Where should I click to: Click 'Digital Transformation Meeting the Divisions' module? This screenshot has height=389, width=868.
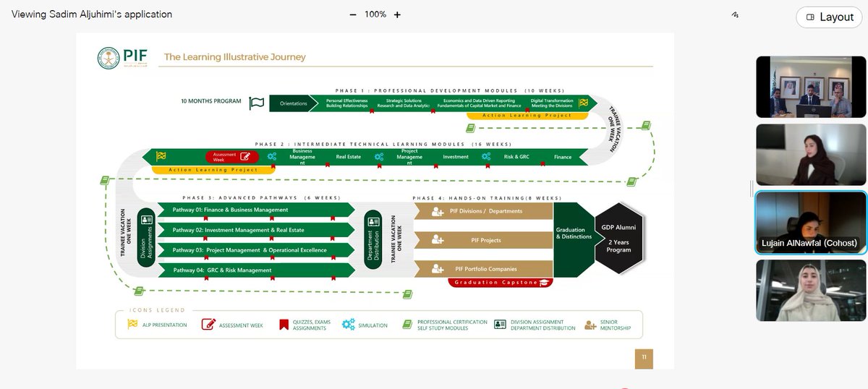(552, 103)
